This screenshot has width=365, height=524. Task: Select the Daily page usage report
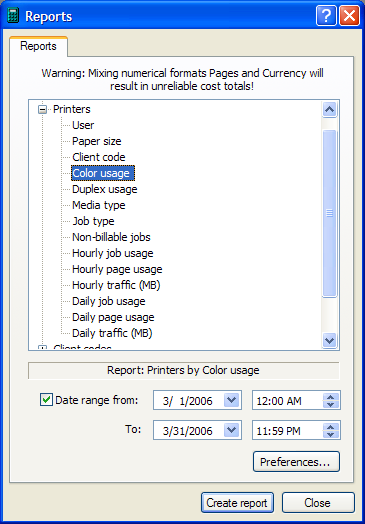click(x=113, y=317)
